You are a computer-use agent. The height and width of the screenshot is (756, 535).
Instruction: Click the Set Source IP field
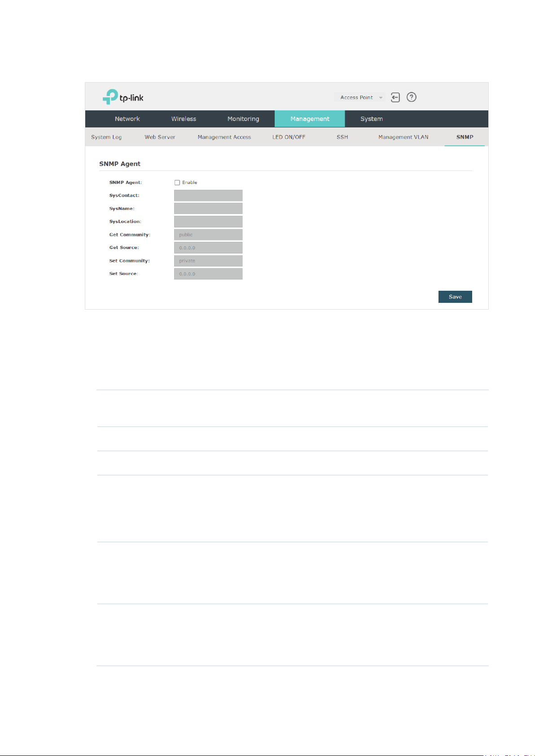click(x=208, y=274)
